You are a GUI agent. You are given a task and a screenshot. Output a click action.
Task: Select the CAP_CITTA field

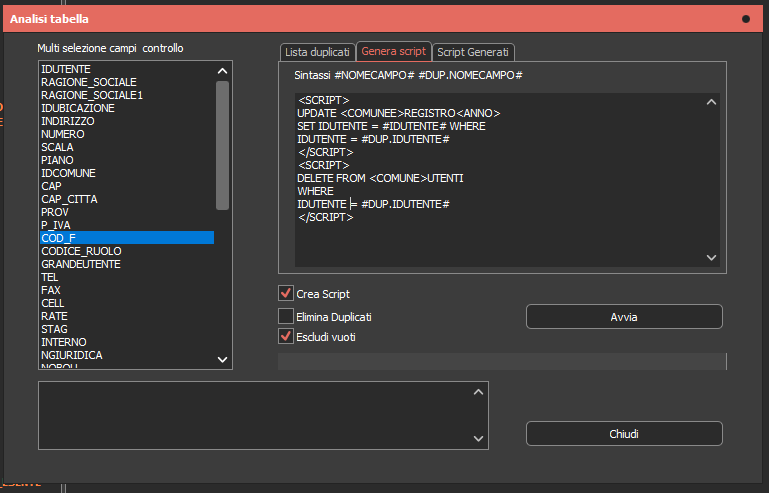coord(127,199)
